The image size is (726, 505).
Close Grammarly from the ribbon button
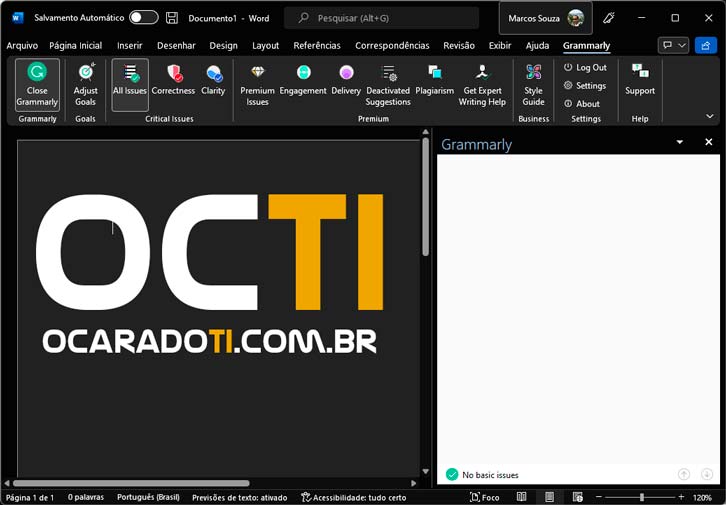coord(37,85)
